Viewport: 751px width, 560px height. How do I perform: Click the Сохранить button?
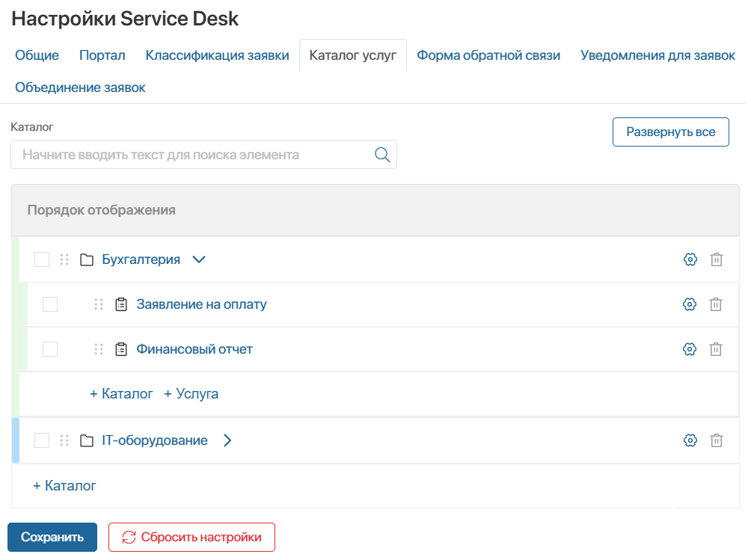coord(52,537)
